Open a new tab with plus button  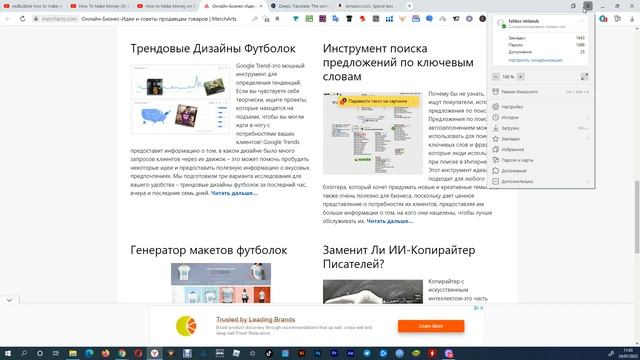[x=409, y=6]
